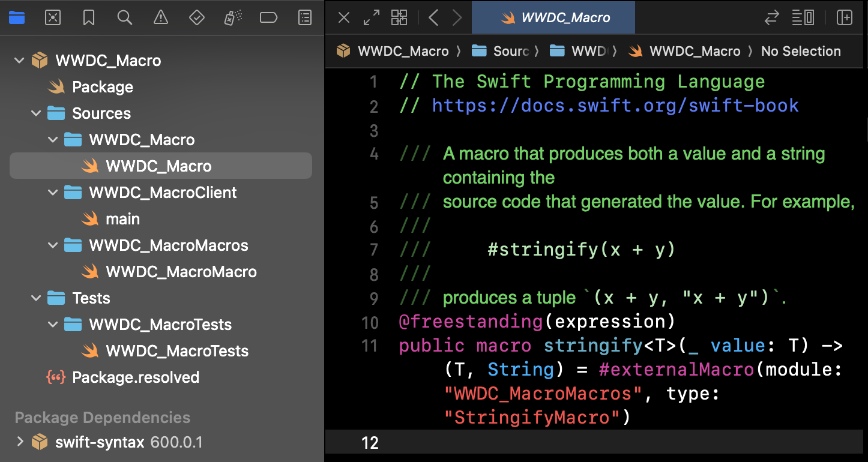Click line number 12 in gutter
The height and width of the screenshot is (462, 868).
(x=370, y=443)
